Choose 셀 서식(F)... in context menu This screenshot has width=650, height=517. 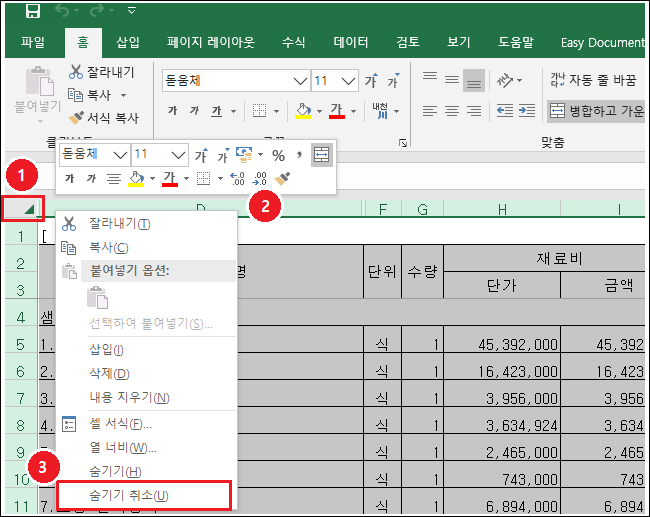147,424
